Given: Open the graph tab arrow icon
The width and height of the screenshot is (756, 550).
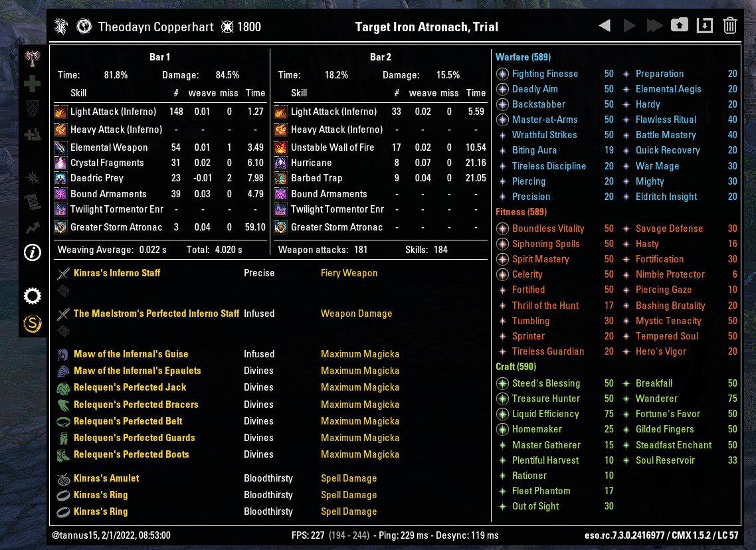Looking at the screenshot, I should click(33, 227).
